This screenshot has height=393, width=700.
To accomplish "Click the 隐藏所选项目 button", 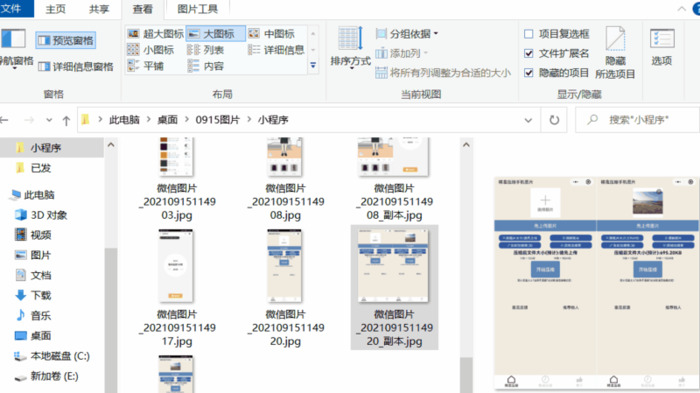I will [615, 53].
